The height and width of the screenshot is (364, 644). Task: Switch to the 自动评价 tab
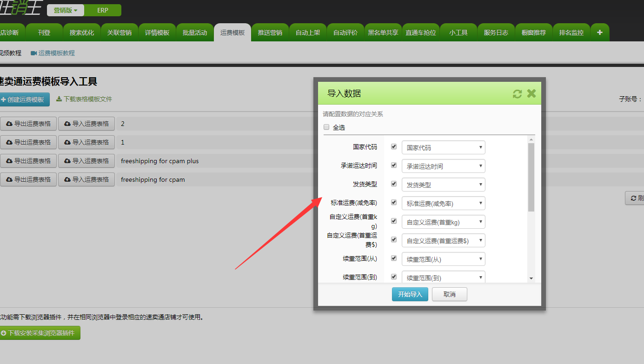tap(345, 33)
